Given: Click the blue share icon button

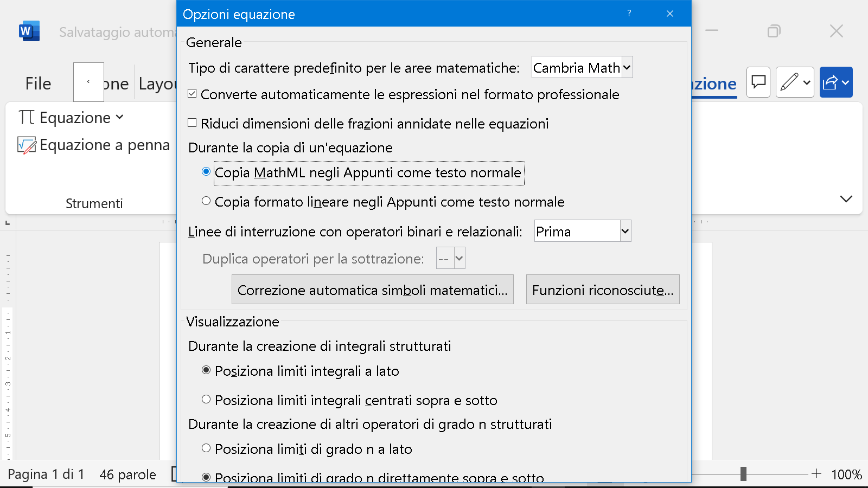Looking at the screenshot, I should [831, 82].
